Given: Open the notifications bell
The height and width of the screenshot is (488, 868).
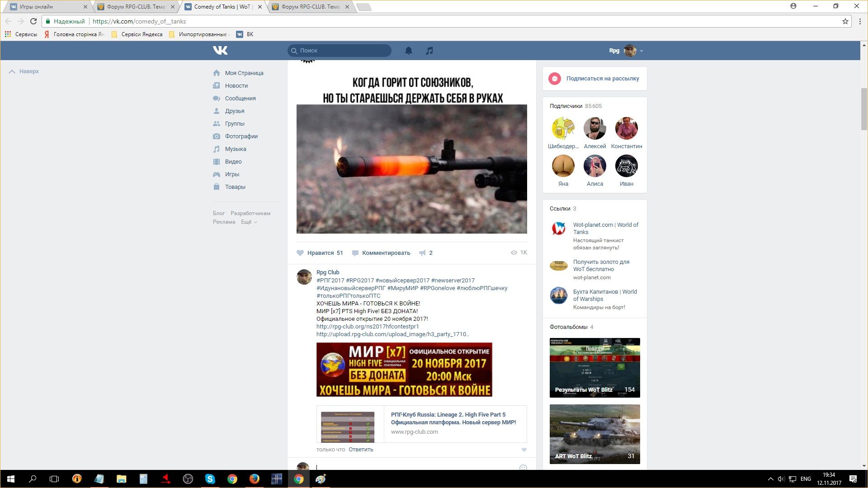Looking at the screenshot, I should (x=409, y=51).
